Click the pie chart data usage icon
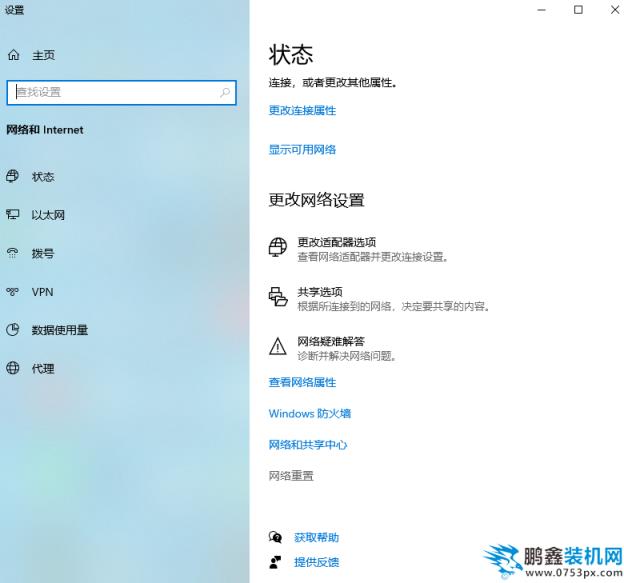This screenshot has height=583, width=624. (12, 330)
